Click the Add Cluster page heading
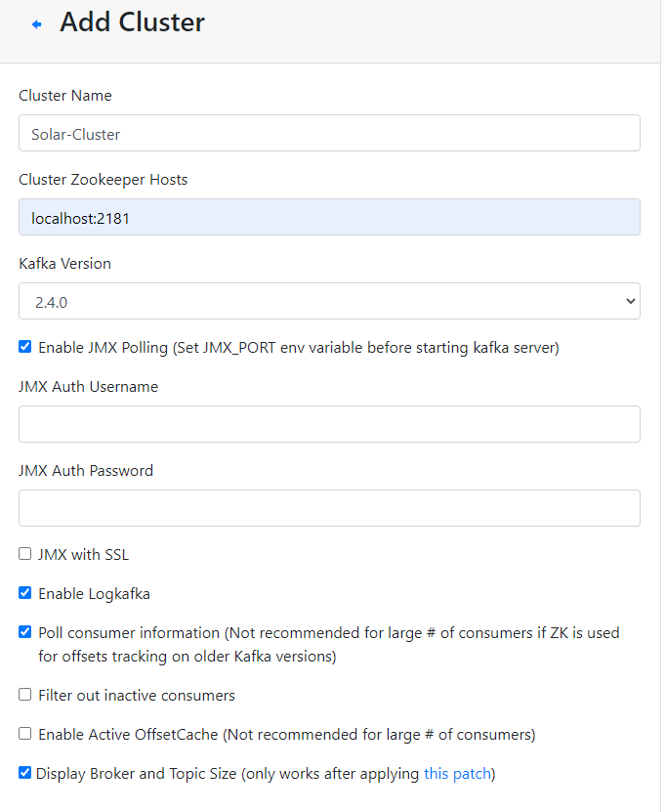This screenshot has width=666, height=812. pyautogui.click(x=132, y=22)
